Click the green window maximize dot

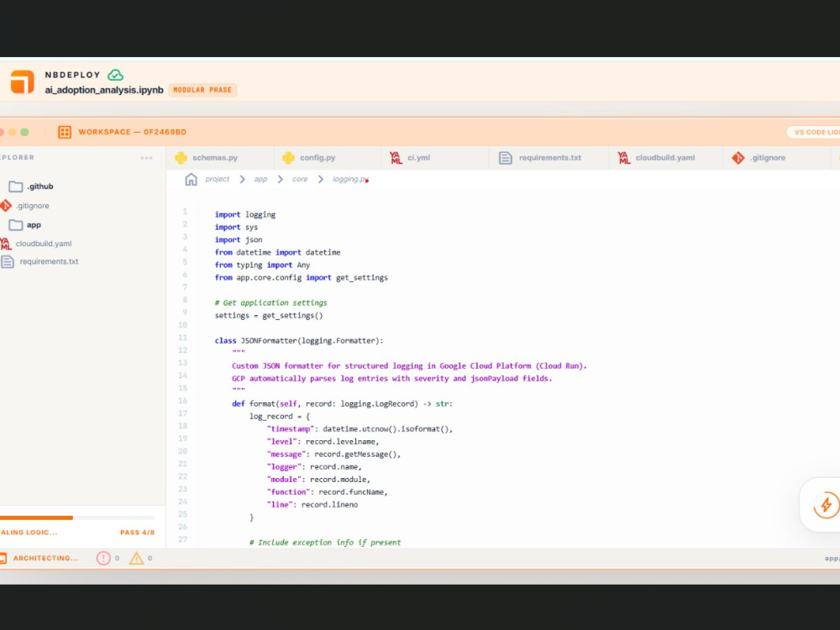coord(24,132)
